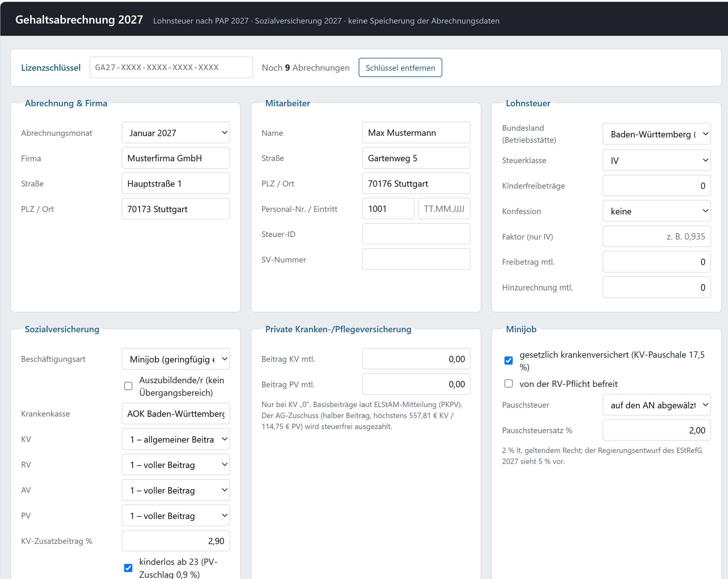Open the Abrechnungsmonat dropdown
728x579 pixels.
pos(176,133)
